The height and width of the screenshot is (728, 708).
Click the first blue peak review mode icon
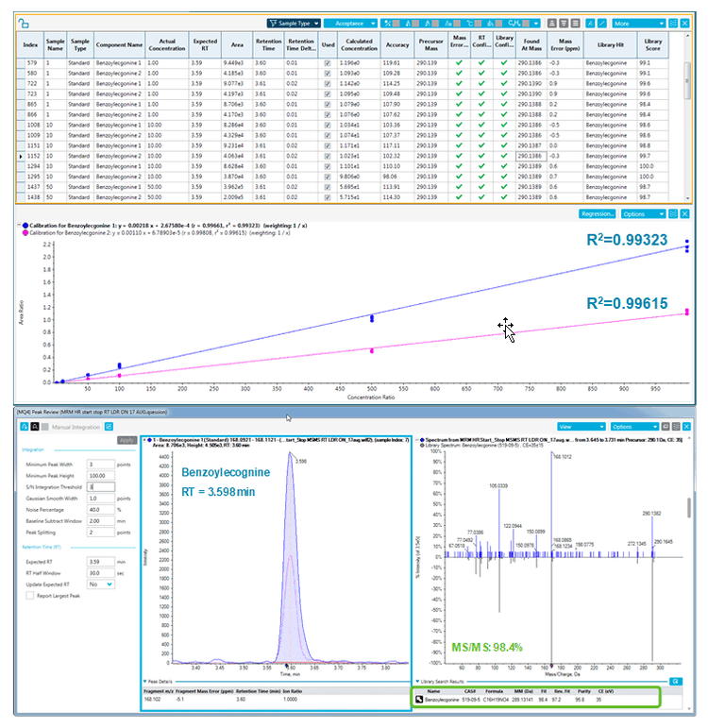(23, 427)
